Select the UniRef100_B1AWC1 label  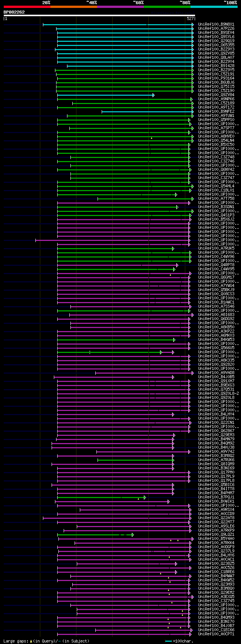tap(216, 302)
